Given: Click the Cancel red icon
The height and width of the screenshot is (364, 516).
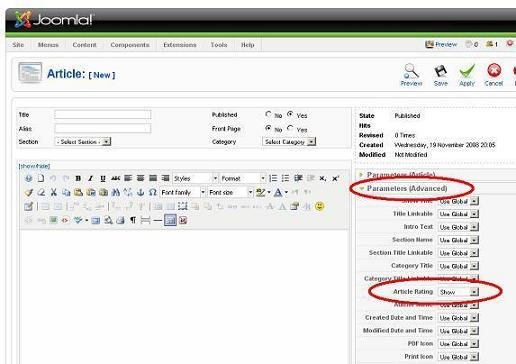Looking at the screenshot, I should pos(494,70).
